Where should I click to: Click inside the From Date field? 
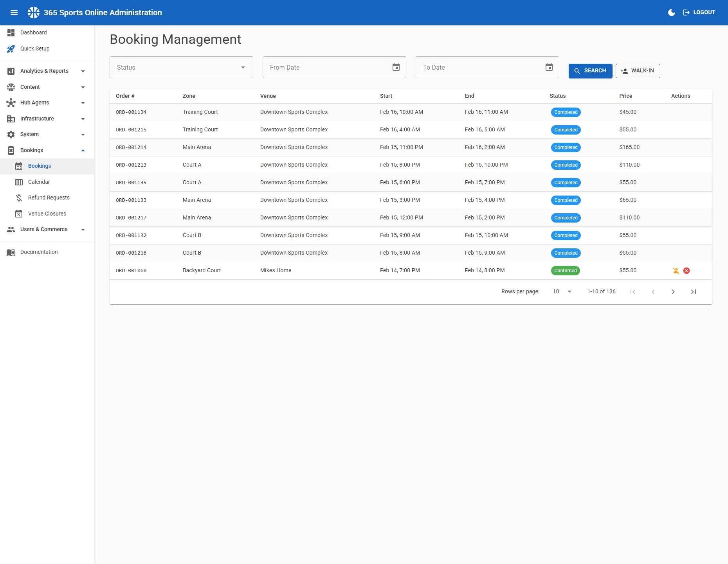point(334,67)
